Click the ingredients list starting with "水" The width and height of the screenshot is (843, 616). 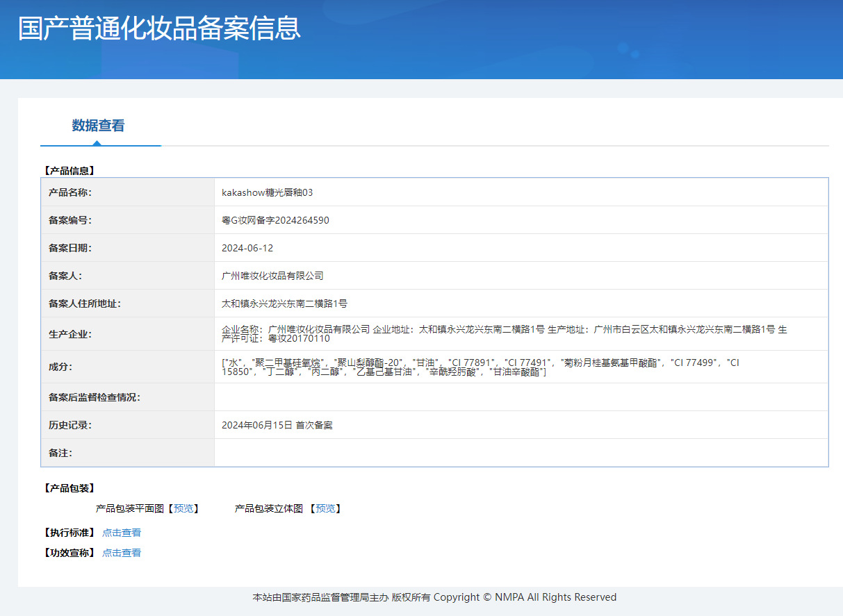(480, 367)
